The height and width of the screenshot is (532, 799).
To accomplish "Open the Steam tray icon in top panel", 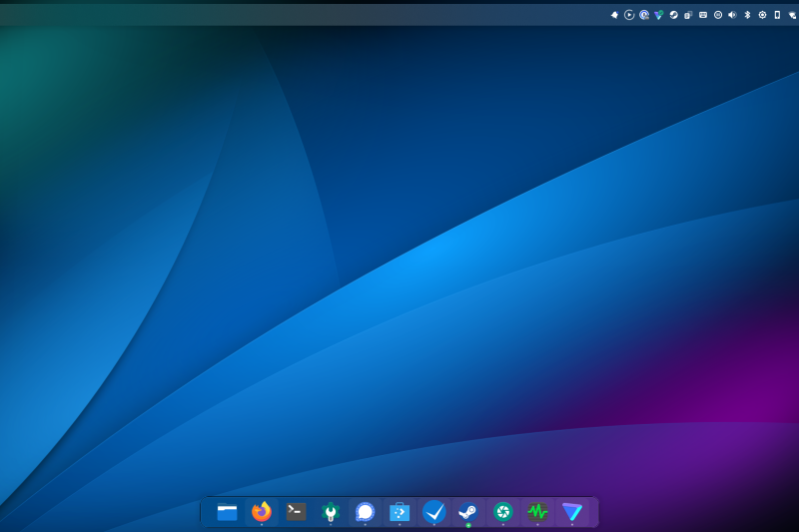I will tap(673, 15).
